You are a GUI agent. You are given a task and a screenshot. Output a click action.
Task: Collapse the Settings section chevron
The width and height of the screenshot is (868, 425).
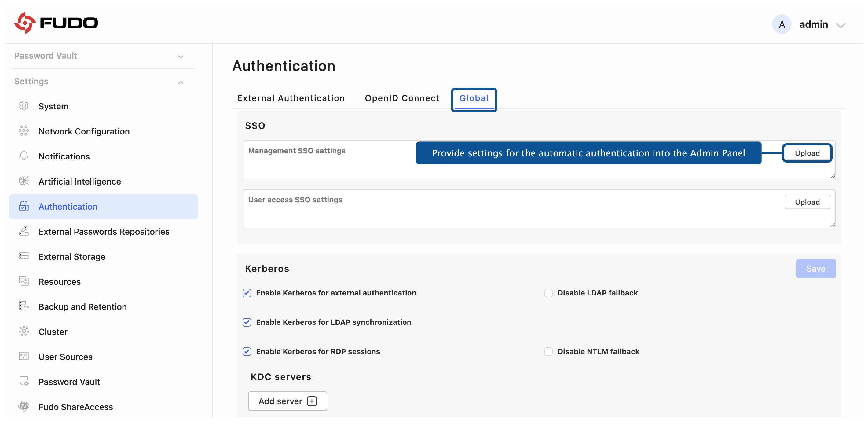181,82
